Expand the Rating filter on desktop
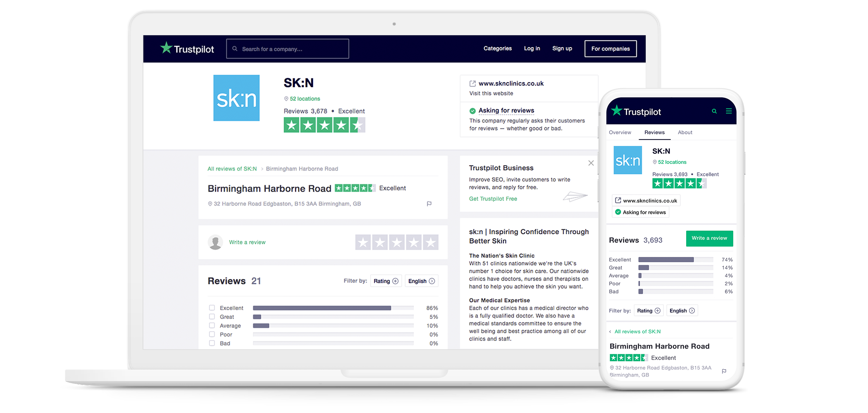 386,281
